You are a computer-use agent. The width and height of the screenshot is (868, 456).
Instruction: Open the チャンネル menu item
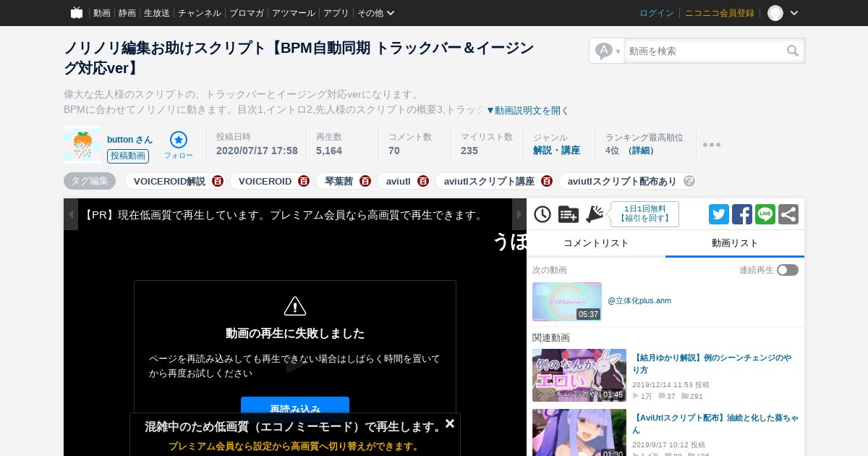coord(200,13)
